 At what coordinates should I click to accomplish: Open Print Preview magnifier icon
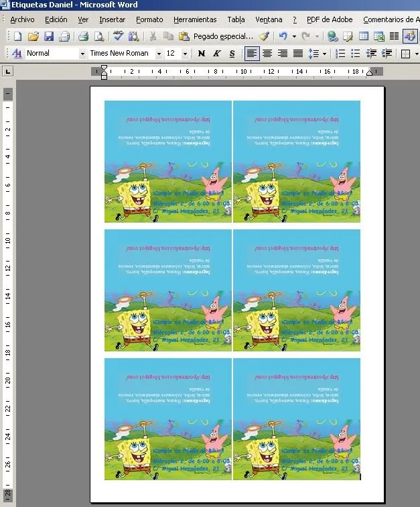pyautogui.click(x=99, y=36)
